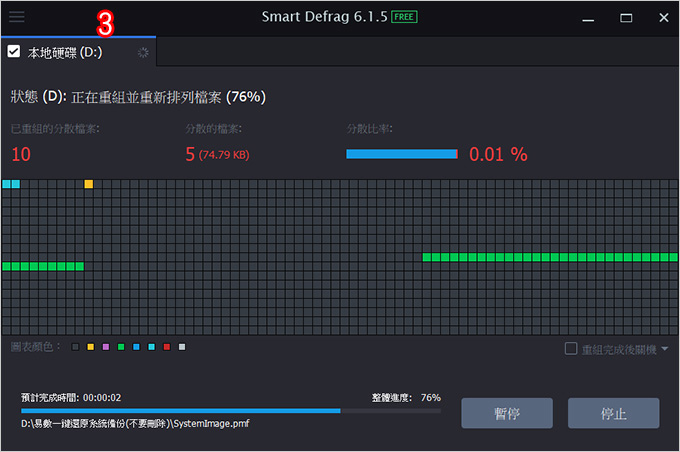
Task: Pick the white legend color swatch
Action: coord(182,347)
